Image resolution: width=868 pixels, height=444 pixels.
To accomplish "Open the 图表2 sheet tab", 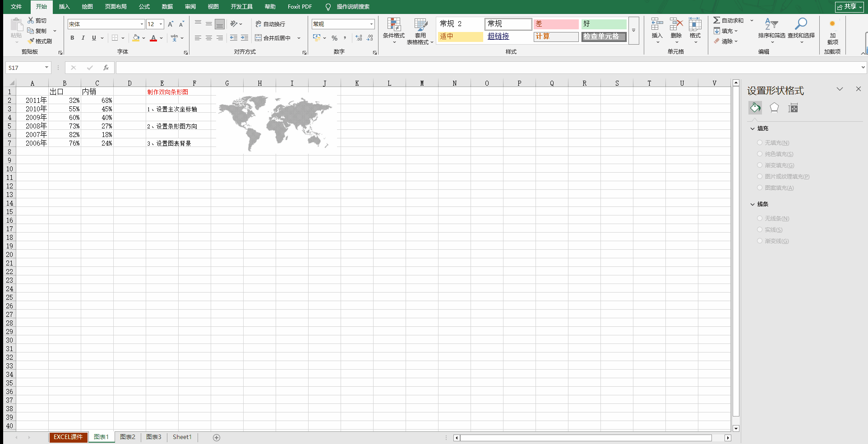I will [x=127, y=437].
